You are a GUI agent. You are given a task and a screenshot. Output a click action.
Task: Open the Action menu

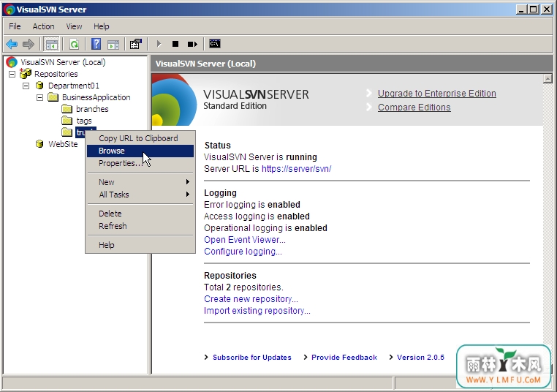(x=43, y=26)
